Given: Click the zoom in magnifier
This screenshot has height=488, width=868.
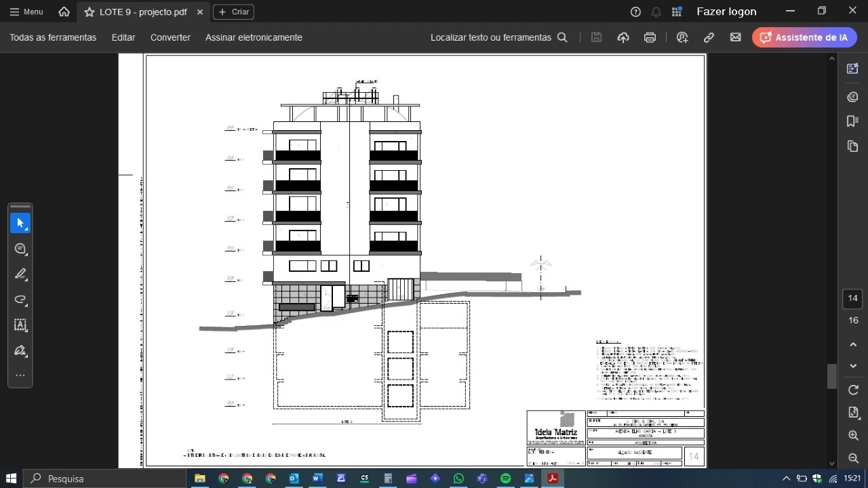Looking at the screenshot, I should point(853,436).
